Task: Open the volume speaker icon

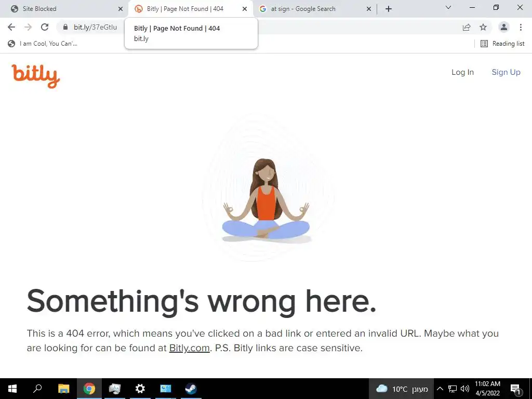Action: coord(465,389)
